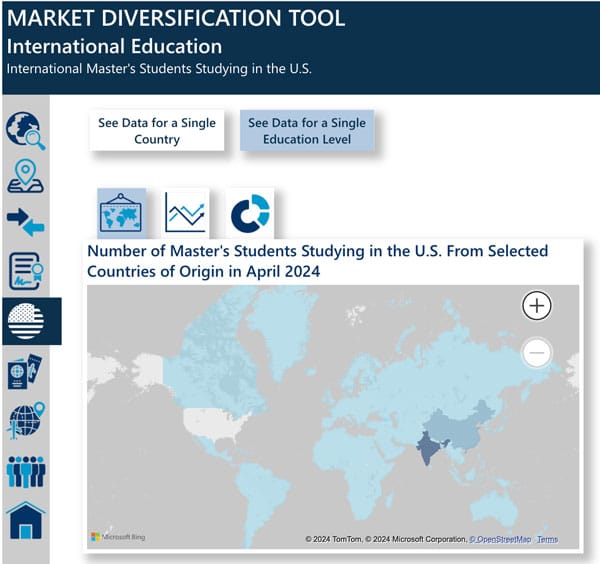Go to the home page icon
Viewport: 600px width, 564px height.
(x=26, y=520)
